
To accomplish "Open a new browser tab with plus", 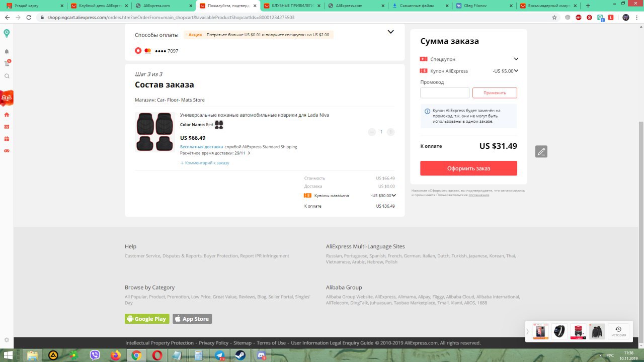I will tap(588, 6).
